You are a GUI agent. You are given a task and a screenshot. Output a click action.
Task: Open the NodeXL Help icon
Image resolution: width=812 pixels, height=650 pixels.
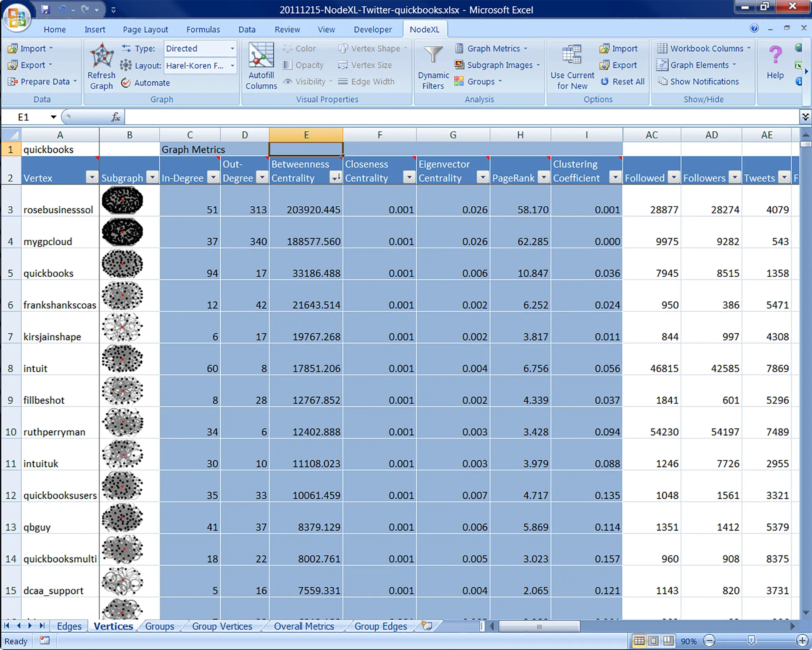pyautogui.click(x=775, y=62)
